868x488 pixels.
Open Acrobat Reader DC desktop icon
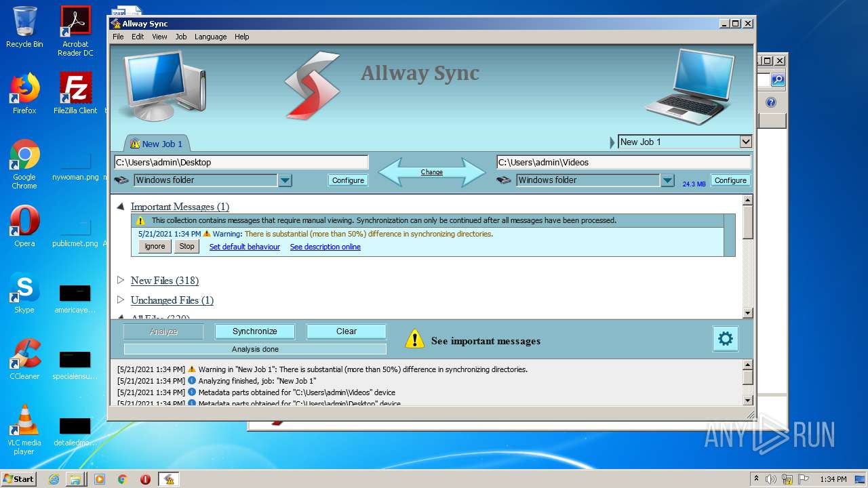pyautogui.click(x=75, y=31)
